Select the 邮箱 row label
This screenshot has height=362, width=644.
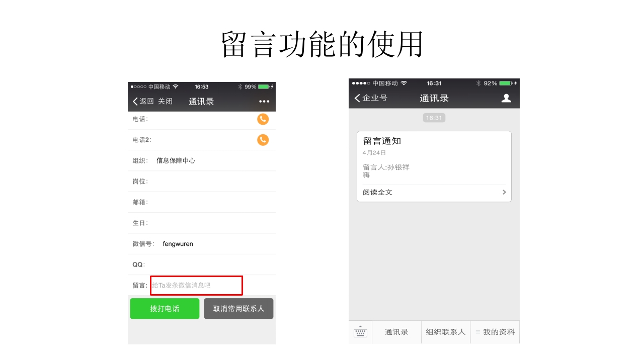coord(140,202)
